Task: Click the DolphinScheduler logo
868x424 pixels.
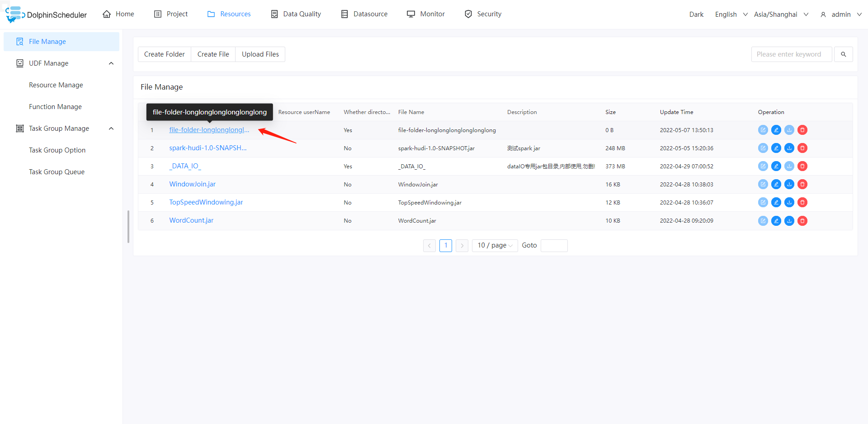Action: click(x=45, y=14)
